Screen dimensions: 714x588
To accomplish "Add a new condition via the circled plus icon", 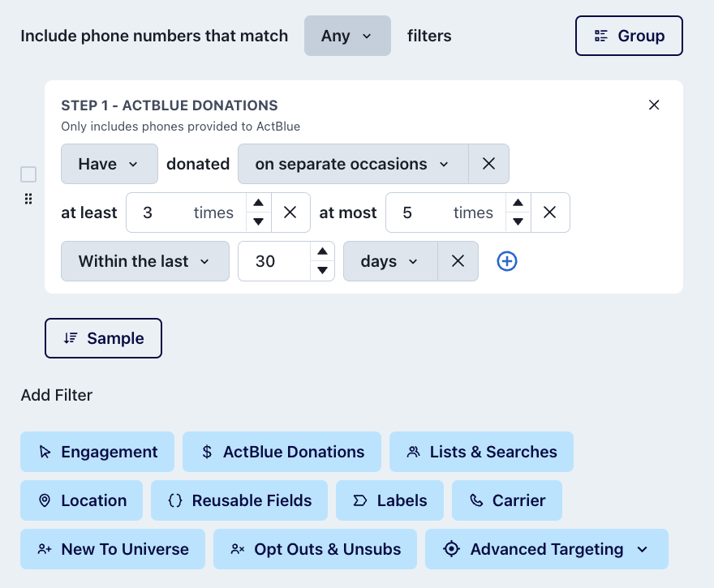I will tap(507, 261).
